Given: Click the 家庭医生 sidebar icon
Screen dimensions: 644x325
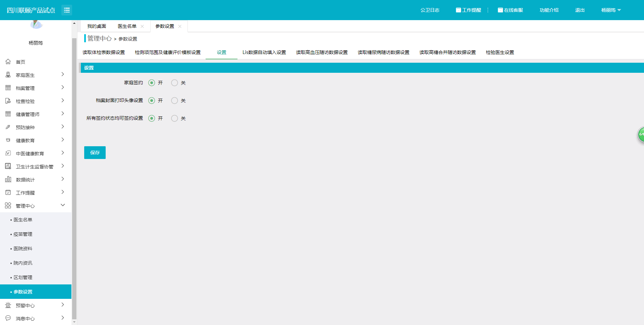Looking at the screenshot, I should click(x=8, y=75).
